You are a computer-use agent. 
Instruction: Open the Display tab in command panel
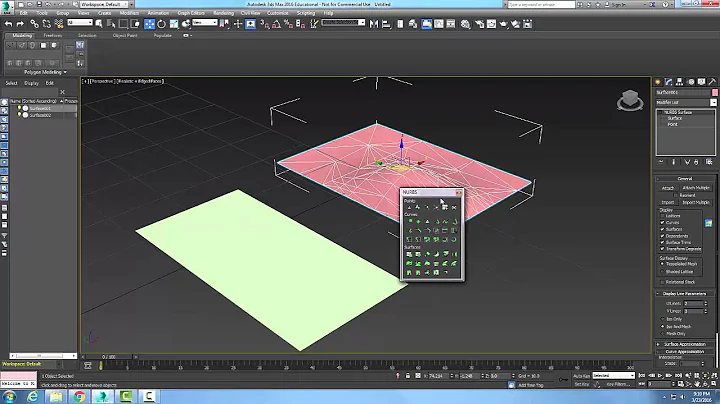tap(702, 82)
